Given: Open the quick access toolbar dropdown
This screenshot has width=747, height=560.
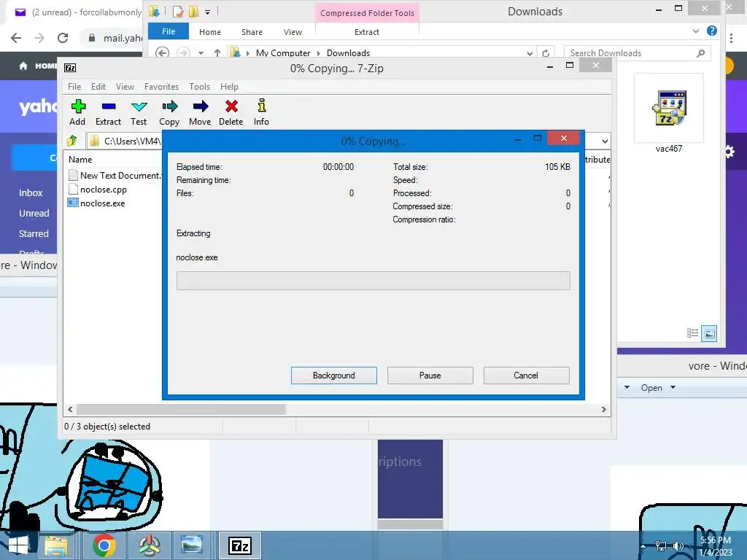Looking at the screenshot, I should (x=207, y=12).
